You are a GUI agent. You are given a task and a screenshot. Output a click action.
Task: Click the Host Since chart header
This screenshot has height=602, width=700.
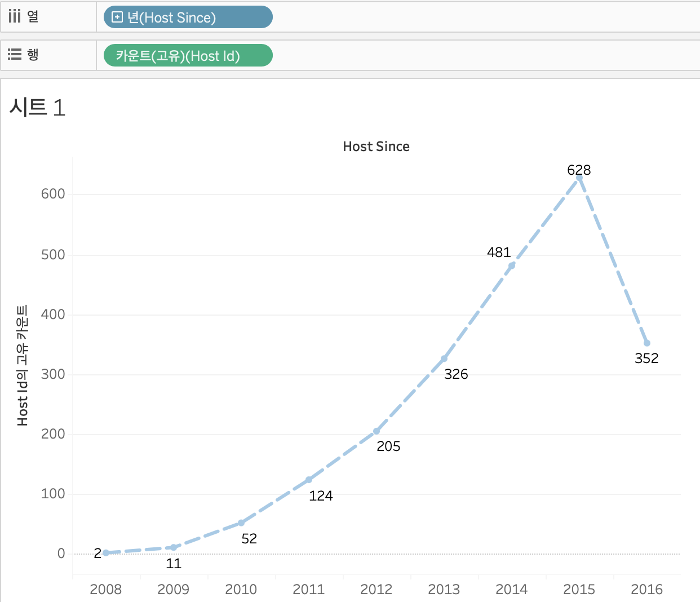pos(376,147)
